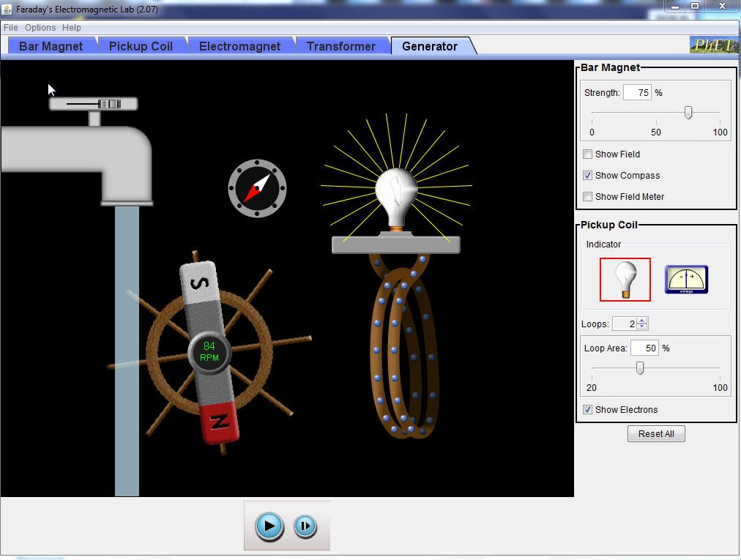Image resolution: width=741 pixels, height=560 pixels.
Task: Disable the Show Electrons checkbox
Action: coord(587,410)
